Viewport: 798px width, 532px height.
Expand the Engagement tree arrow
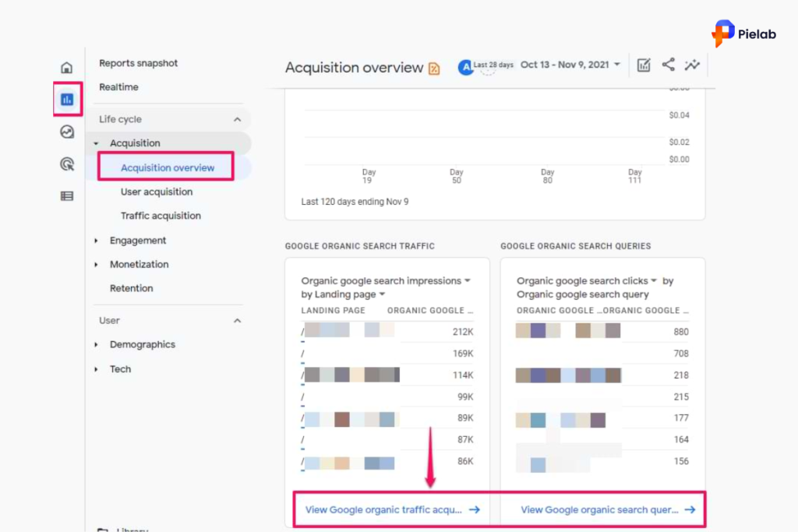[x=96, y=241]
